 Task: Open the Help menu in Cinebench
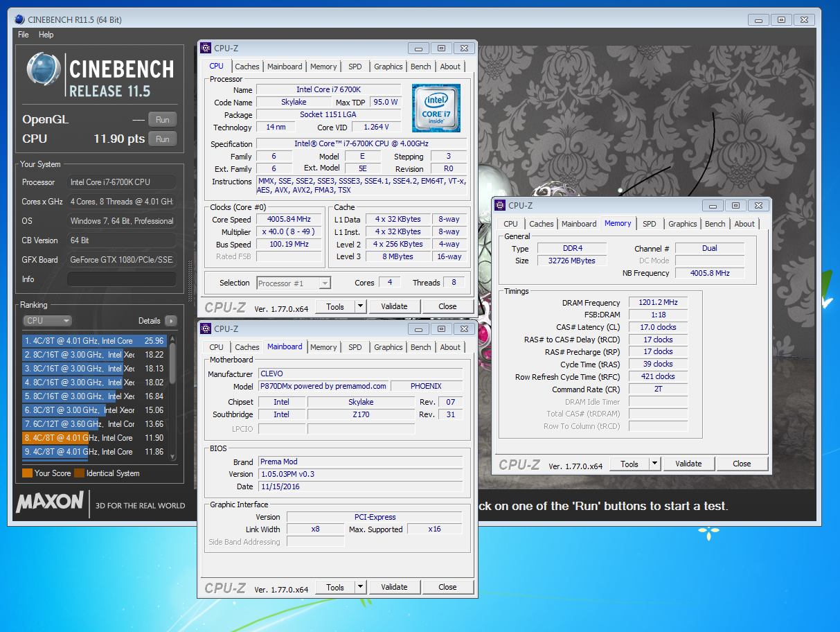pos(46,35)
